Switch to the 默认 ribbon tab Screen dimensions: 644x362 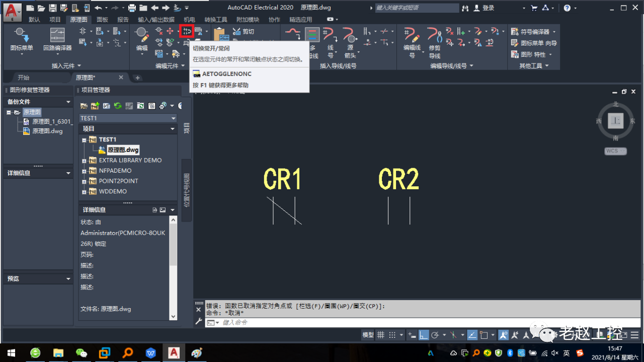click(x=34, y=19)
